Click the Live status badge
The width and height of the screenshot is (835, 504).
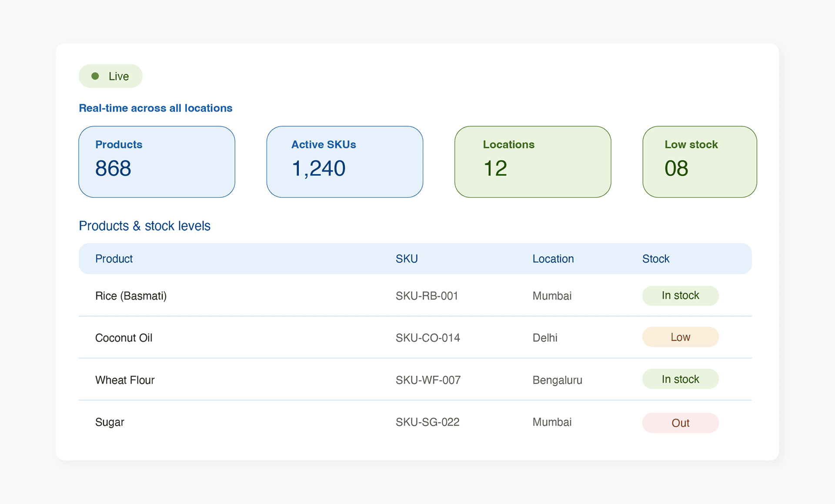(110, 76)
